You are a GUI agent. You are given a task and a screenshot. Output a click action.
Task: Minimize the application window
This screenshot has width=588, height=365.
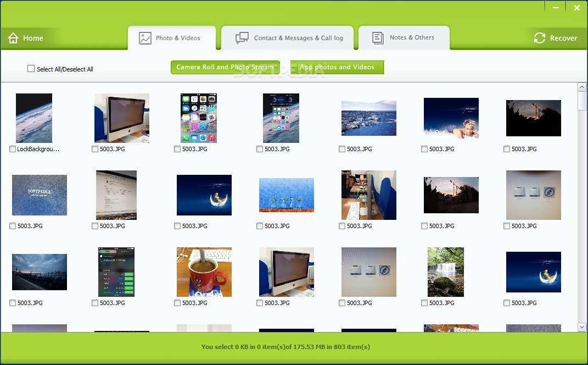(x=556, y=8)
